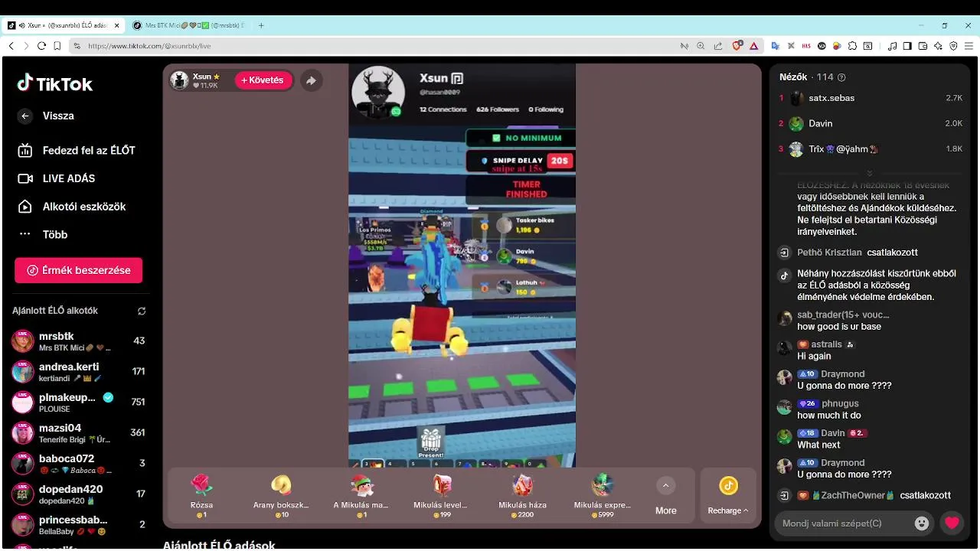The height and width of the screenshot is (551, 980).
Task: Click Xsun streamer avatar
Action: [179, 80]
